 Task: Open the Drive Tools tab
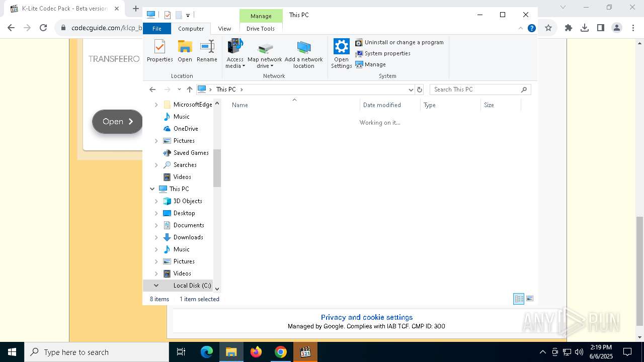261,29
